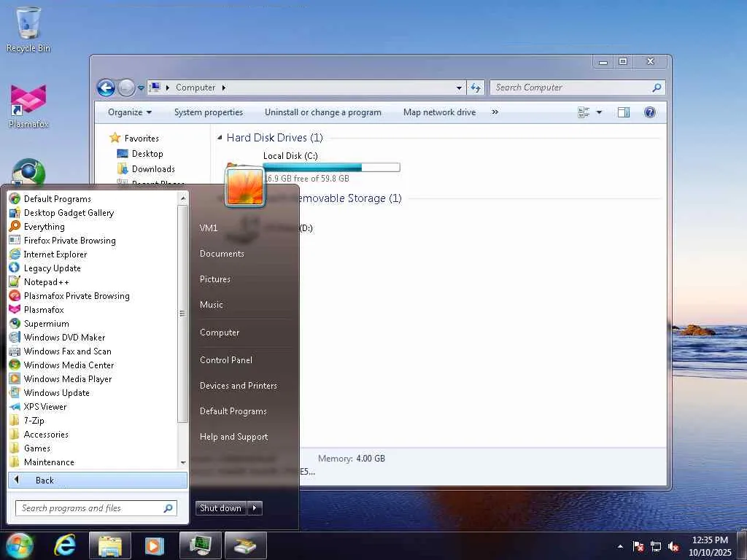Open Devices and Printers
The height and width of the screenshot is (560, 747).
point(239,386)
